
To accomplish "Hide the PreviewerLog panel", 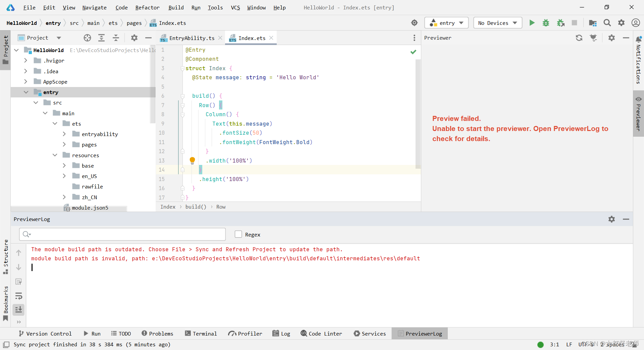I will pos(626,219).
